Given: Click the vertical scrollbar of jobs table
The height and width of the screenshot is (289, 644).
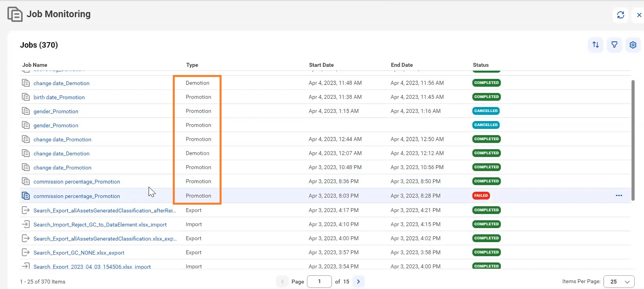Looking at the screenshot, I should tap(633, 141).
